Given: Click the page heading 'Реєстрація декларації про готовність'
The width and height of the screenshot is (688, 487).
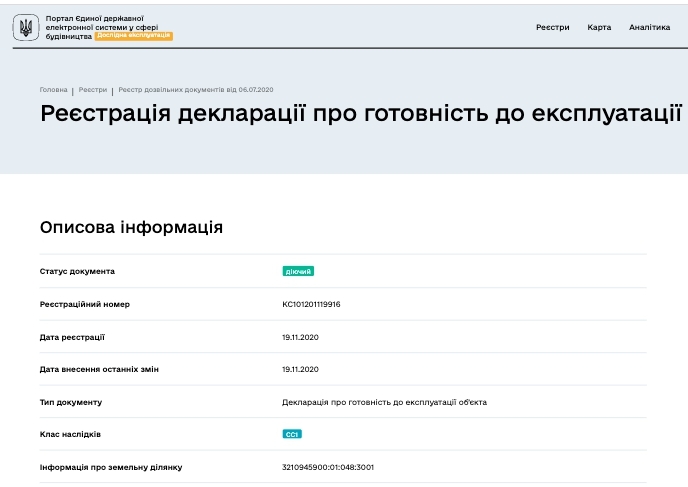Looking at the screenshot, I should click(x=361, y=113).
